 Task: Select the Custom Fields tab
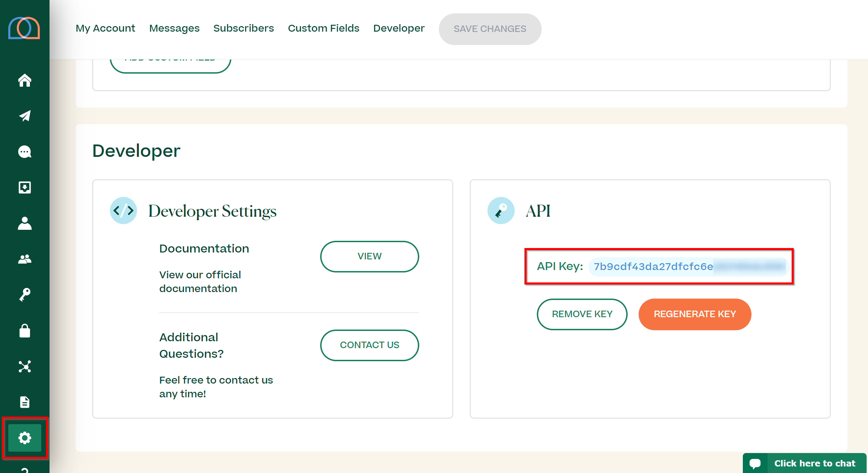(x=324, y=28)
